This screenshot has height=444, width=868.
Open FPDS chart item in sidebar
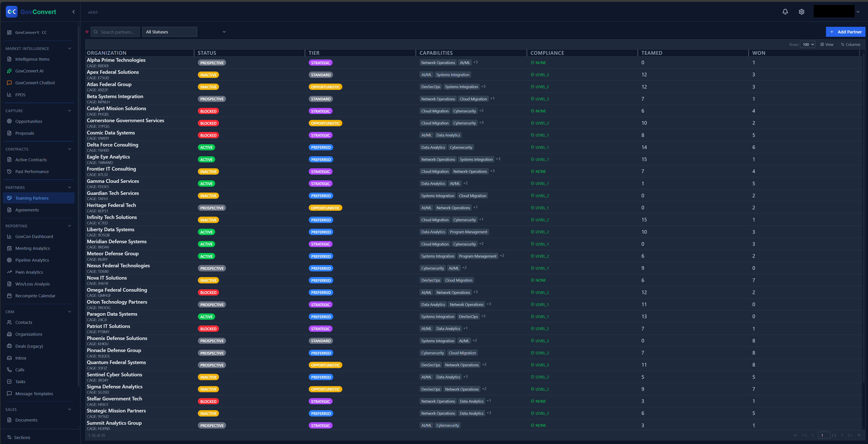20,95
